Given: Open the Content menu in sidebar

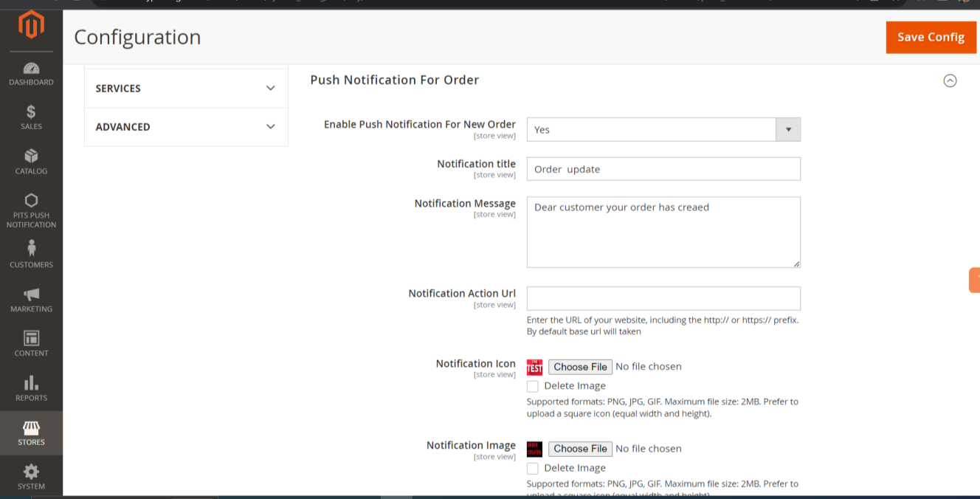Looking at the screenshot, I should 31,344.
